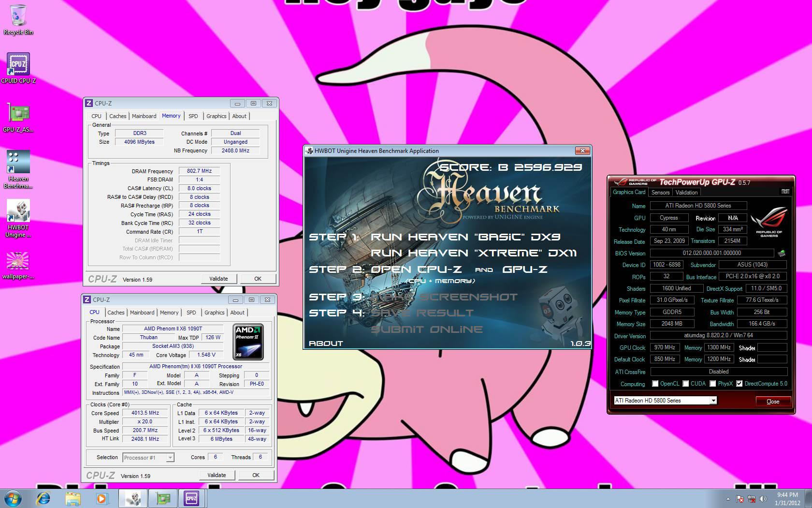Viewport: 812px width, 508px height.
Task: Switch to GPU-Z taskbar button
Action: coord(163,498)
